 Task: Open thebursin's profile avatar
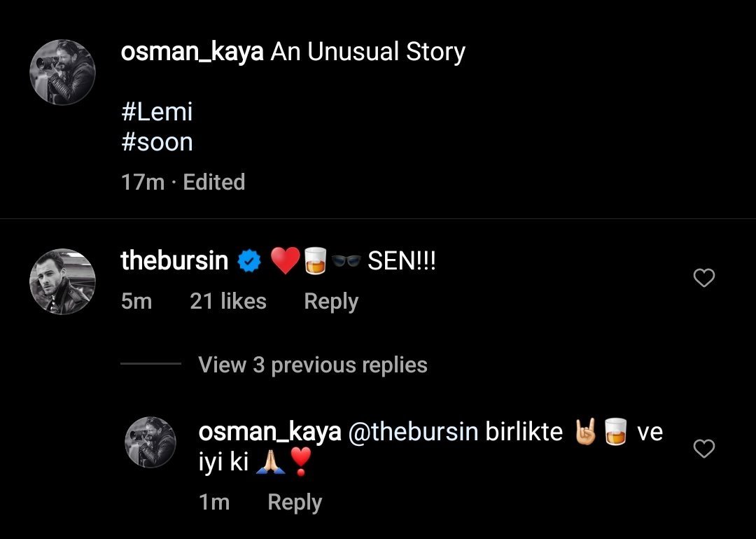coord(62,281)
